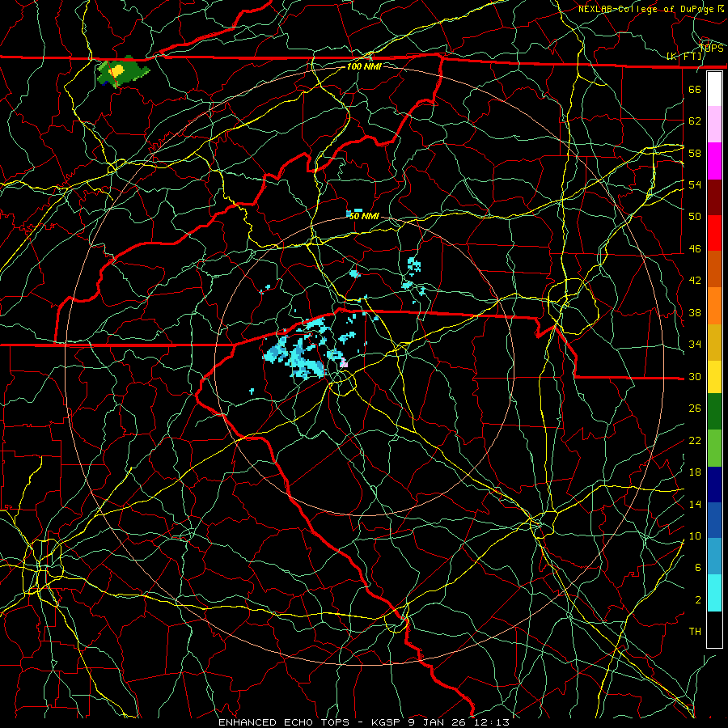The width and height of the screenshot is (728, 728).
Task: Click the '62' legend value
Action: [x=695, y=121]
